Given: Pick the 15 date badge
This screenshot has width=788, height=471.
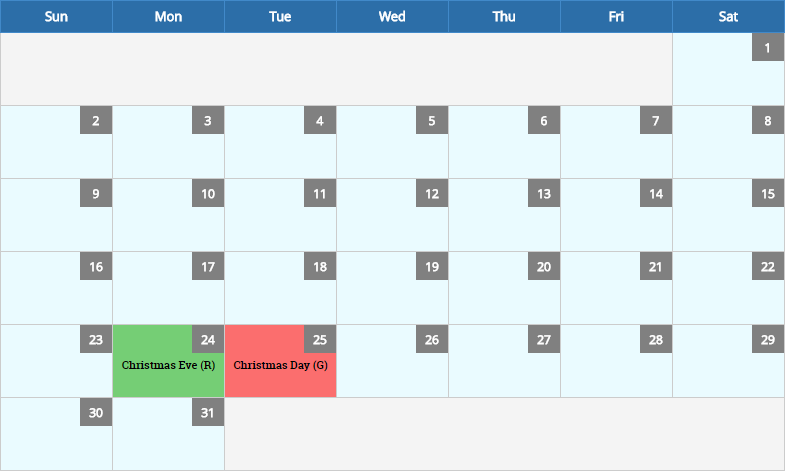Looking at the screenshot, I should (767, 194).
